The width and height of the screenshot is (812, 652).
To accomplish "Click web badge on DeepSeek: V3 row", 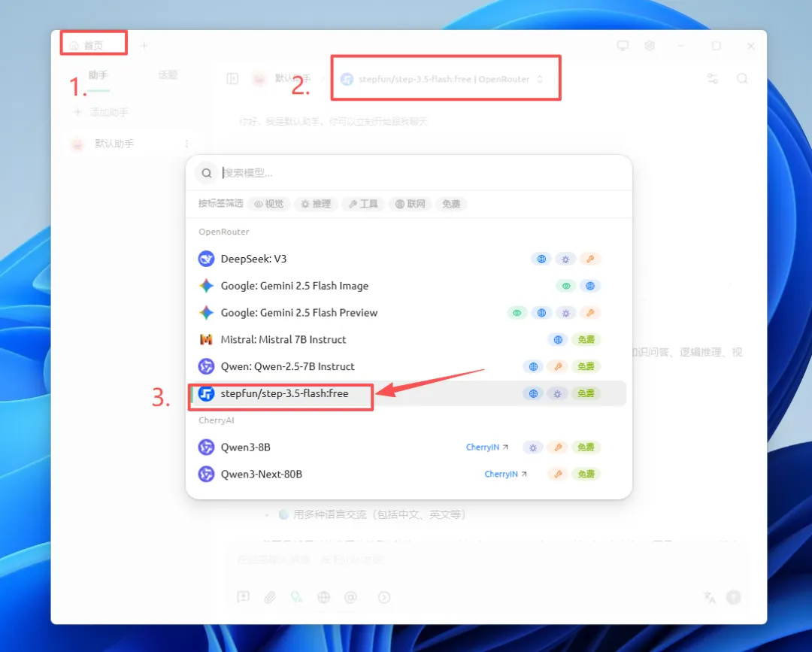I will point(541,259).
